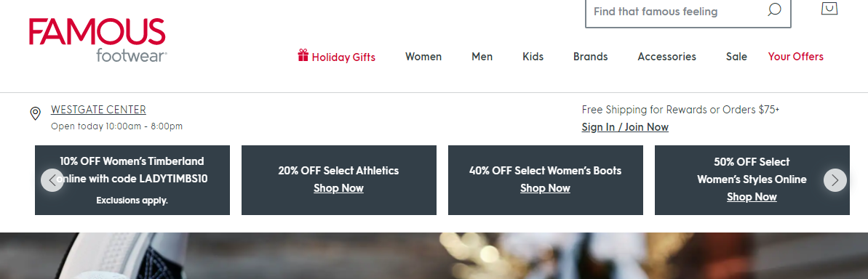This screenshot has height=279, width=868.
Task: Focus the 'Find that famous feeling' search box
Action: point(677,12)
